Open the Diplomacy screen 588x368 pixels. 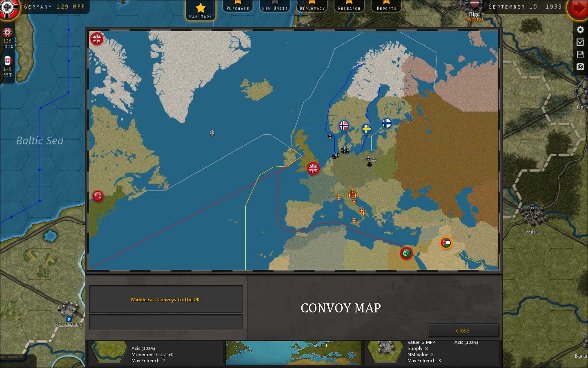(312, 7)
